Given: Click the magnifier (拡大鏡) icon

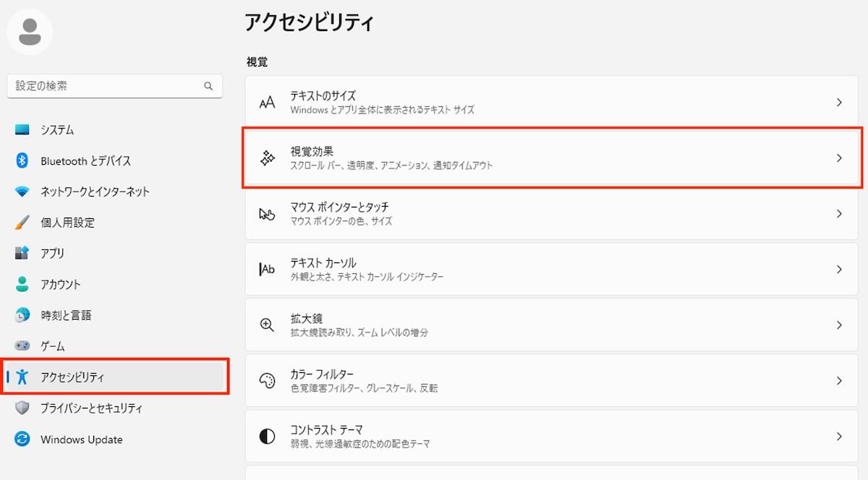Looking at the screenshot, I should (x=267, y=325).
